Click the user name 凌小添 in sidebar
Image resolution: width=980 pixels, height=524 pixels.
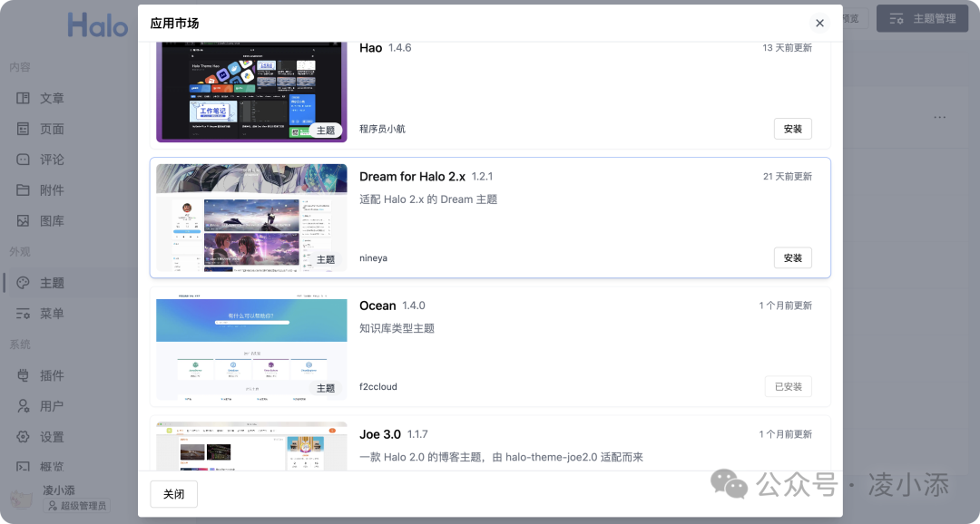[x=59, y=490]
